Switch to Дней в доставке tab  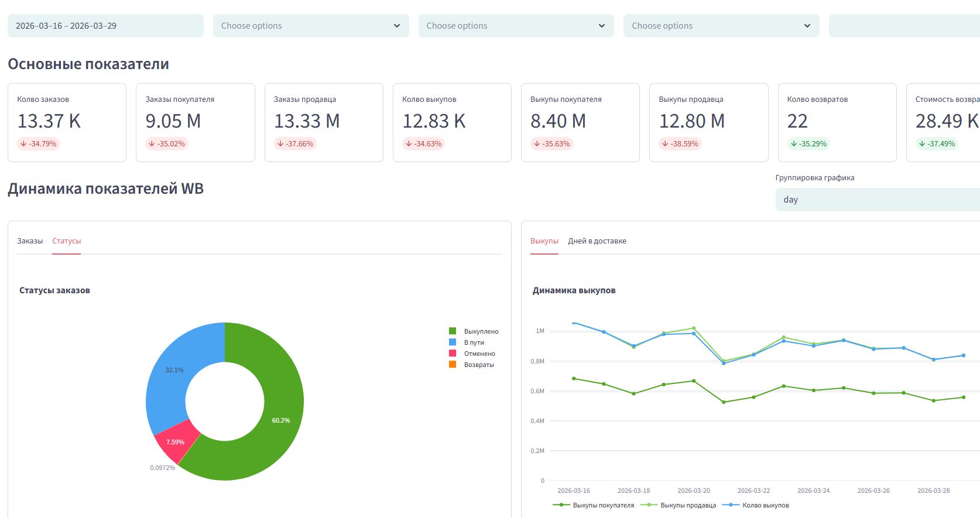597,241
